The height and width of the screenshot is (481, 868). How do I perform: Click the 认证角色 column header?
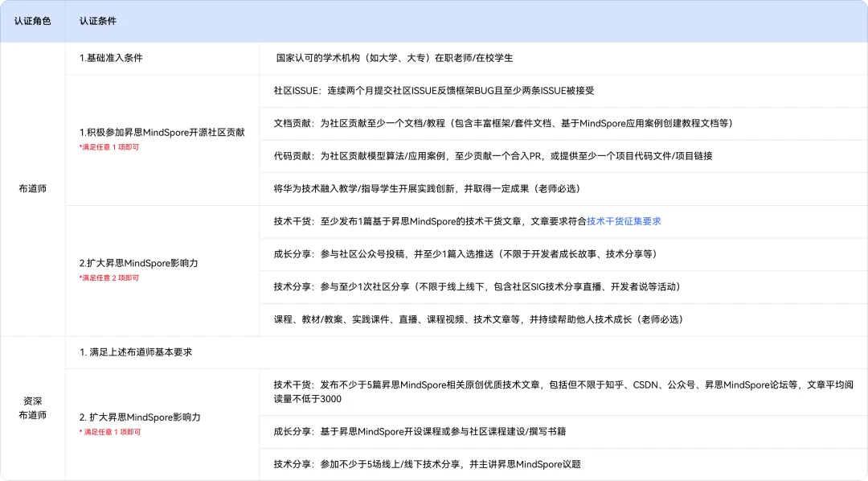pos(33,21)
